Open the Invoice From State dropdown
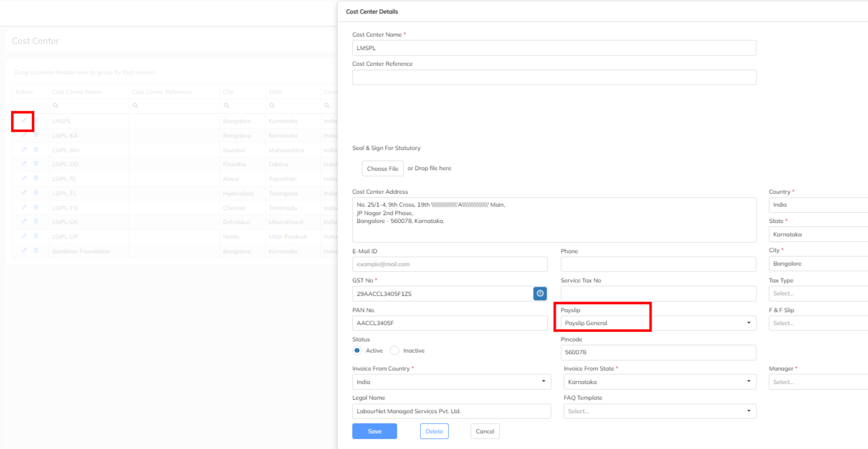This screenshot has height=449, width=868. point(659,382)
